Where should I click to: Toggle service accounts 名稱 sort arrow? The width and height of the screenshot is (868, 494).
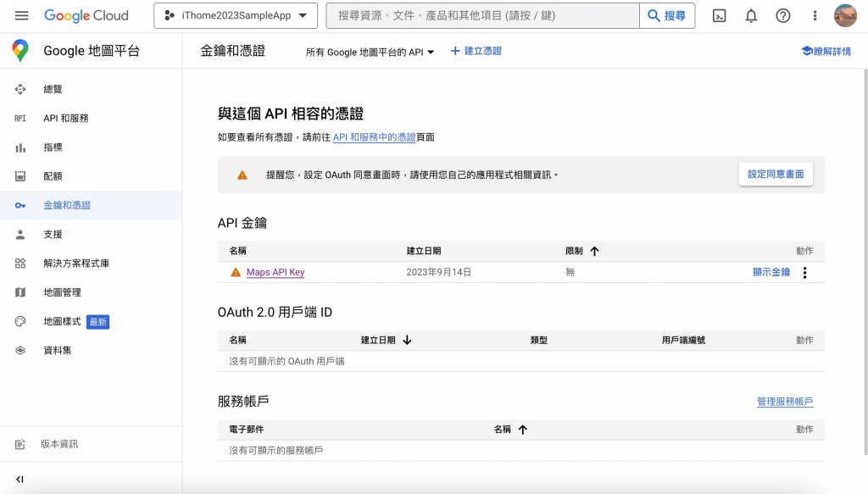(x=522, y=430)
